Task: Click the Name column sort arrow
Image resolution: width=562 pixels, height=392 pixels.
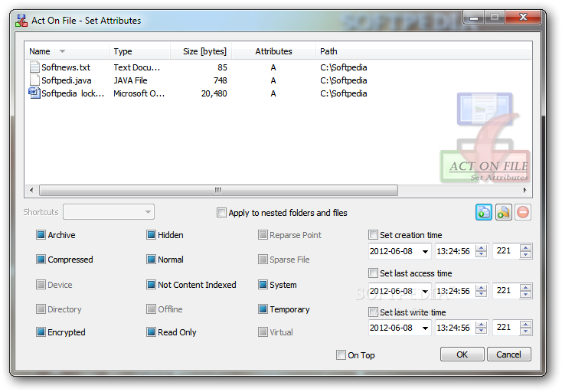Action: pyautogui.click(x=62, y=51)
